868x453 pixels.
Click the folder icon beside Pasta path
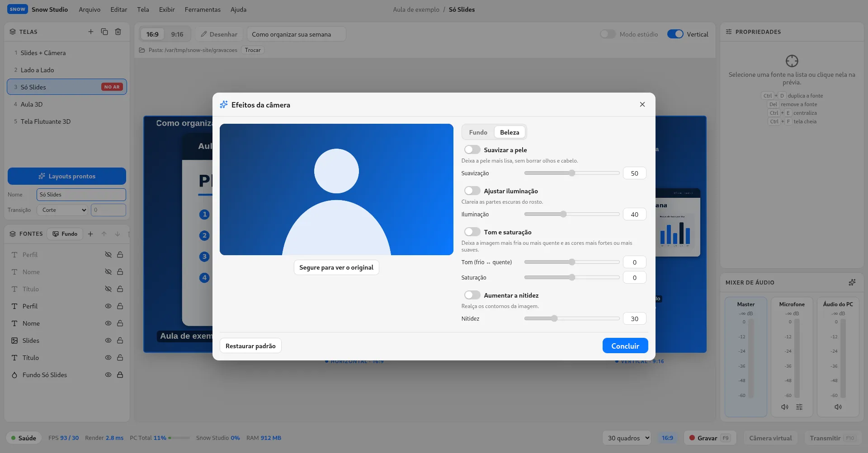tap(142, 50)
